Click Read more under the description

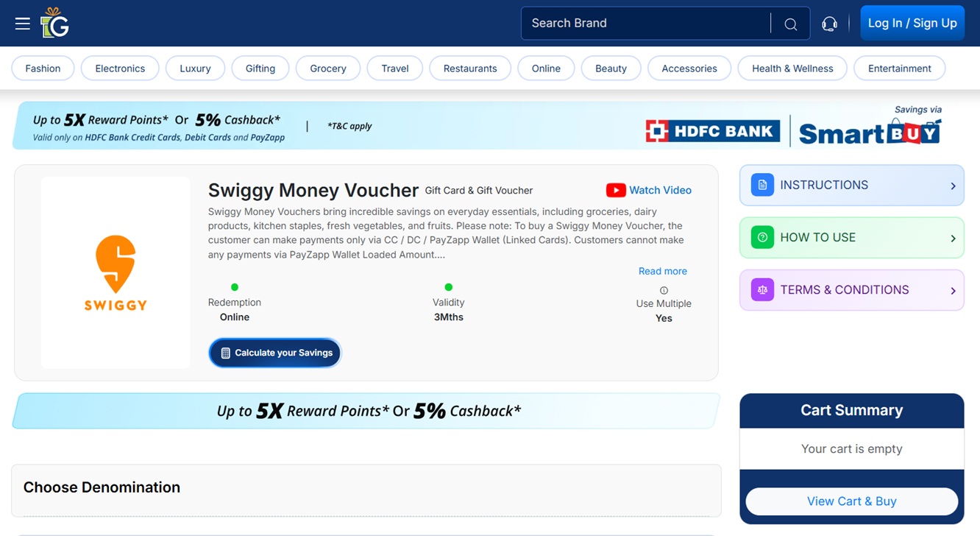[662, 271]
